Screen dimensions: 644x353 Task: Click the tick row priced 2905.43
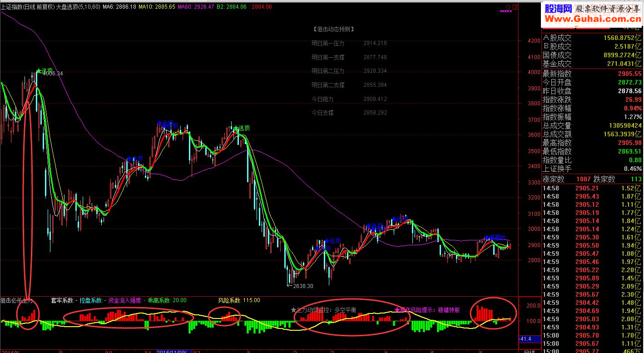point(592,196)
